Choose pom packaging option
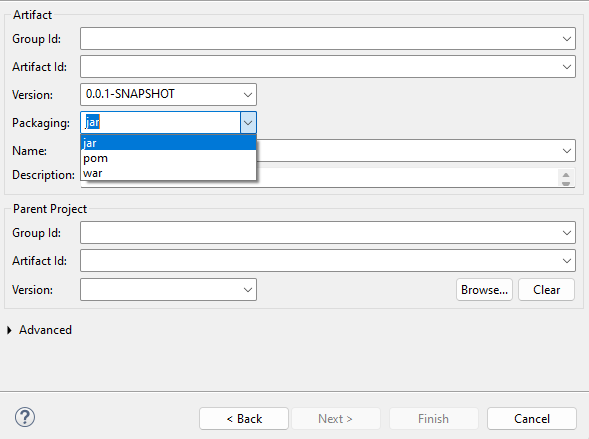Viewport: 589px width, 439px height. [x=168, y=158]
